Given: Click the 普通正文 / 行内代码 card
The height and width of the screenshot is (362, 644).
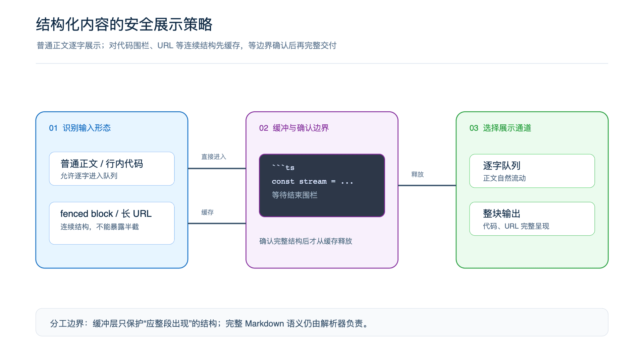Looking at the screenshot, I should [112, 169].
